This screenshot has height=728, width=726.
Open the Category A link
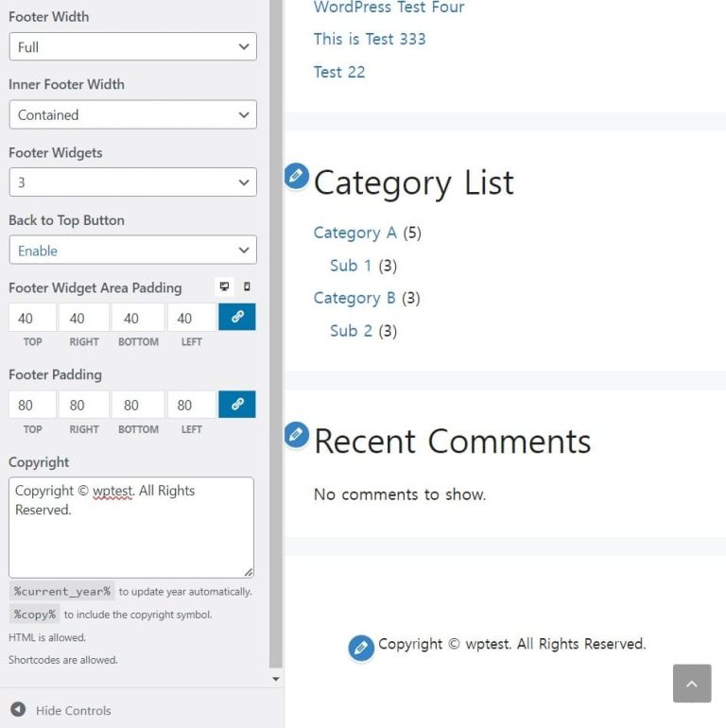(x=354, y=233)
